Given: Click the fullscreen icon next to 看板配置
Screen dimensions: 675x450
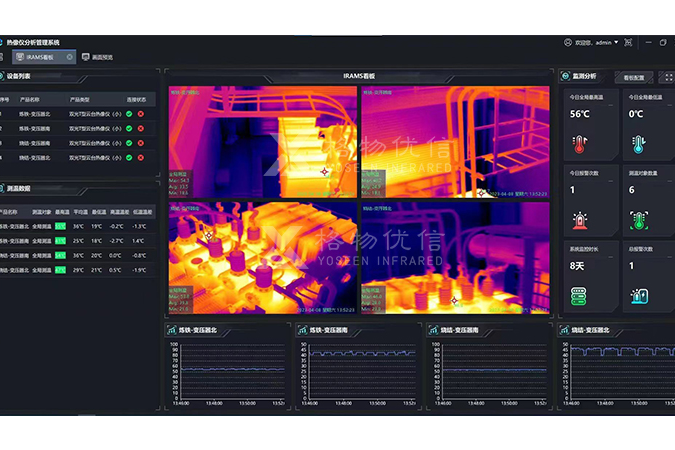Looking at the screenshot, I should pyautogui.click(x=667, y=76).
